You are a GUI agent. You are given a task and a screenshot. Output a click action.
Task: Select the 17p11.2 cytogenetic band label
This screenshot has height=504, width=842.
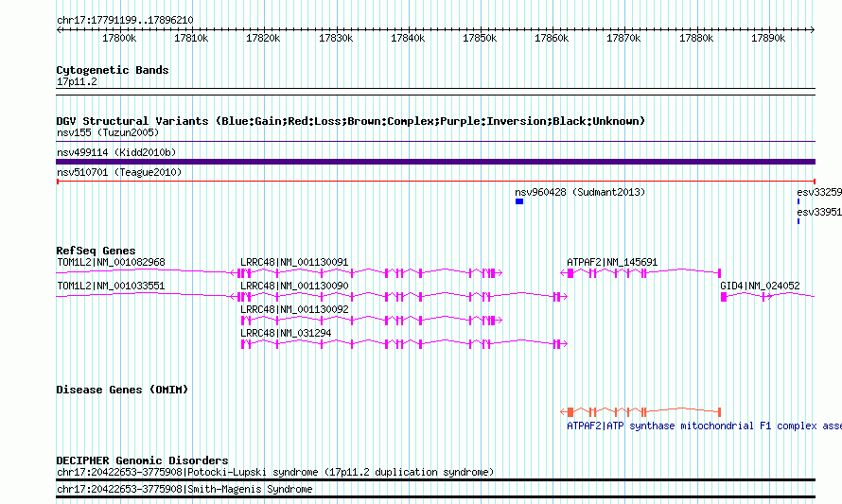77,82
